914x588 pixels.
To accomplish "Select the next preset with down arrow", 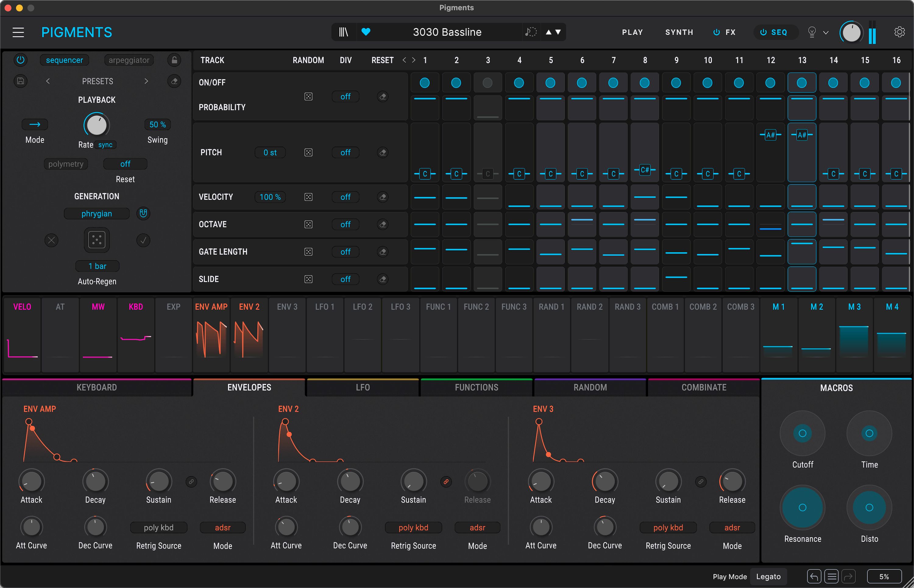I will 558,32.
